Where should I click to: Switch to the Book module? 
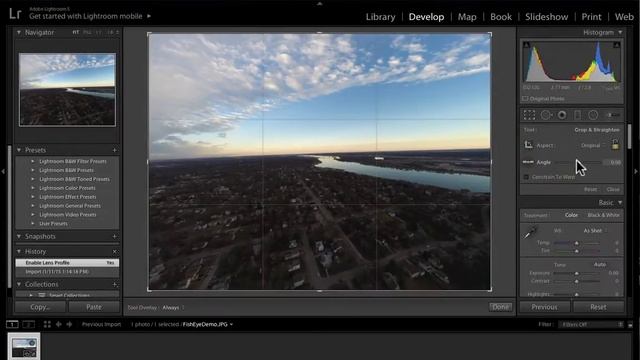coord(501,17)
